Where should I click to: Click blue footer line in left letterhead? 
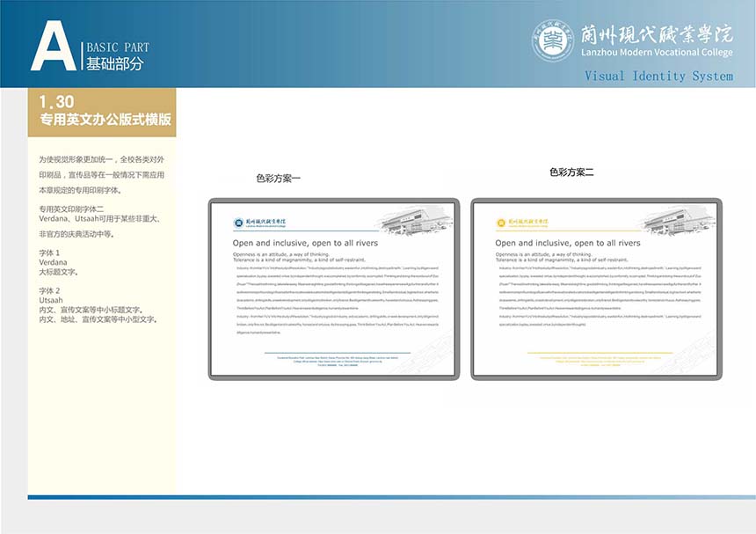tap(332, 352)
